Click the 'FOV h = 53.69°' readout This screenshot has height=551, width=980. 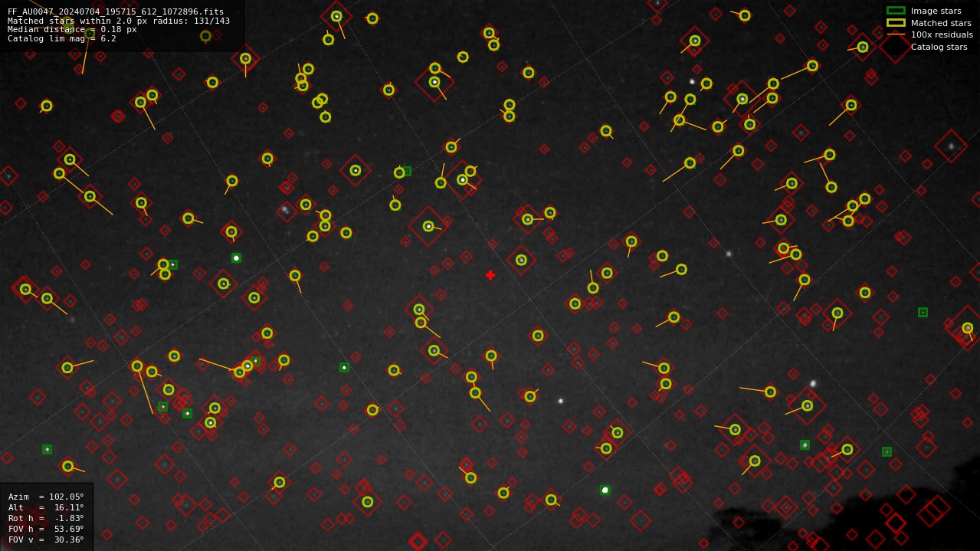(46, 529)
